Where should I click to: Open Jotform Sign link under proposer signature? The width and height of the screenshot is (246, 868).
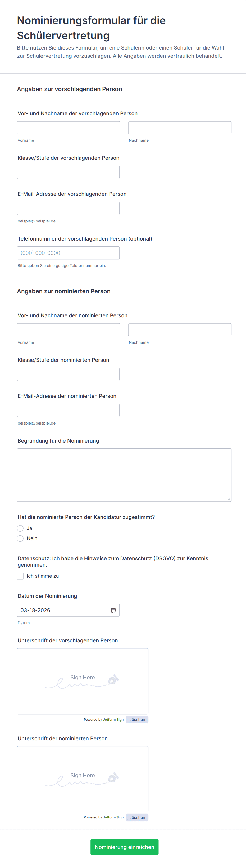tap(113, 719)
